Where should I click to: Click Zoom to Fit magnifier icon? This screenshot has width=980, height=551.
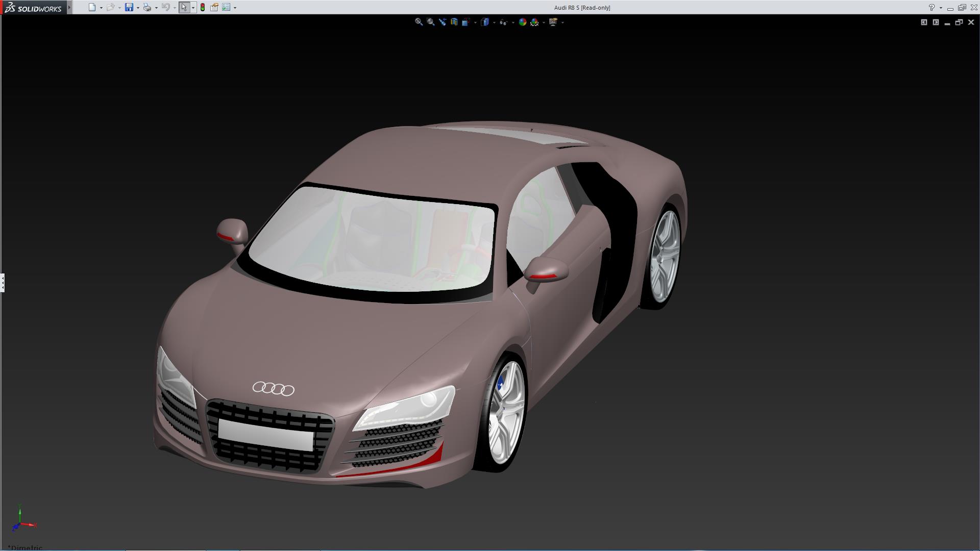click(419, 22)
